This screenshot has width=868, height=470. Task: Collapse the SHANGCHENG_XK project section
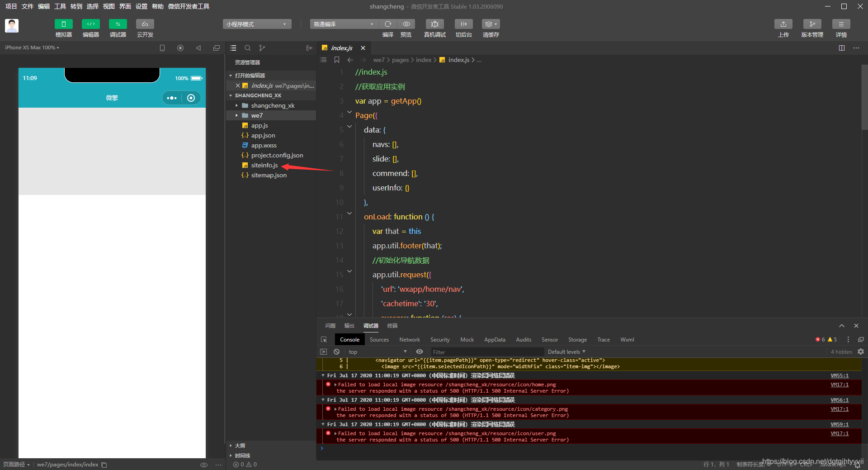(x=231, y=95)
